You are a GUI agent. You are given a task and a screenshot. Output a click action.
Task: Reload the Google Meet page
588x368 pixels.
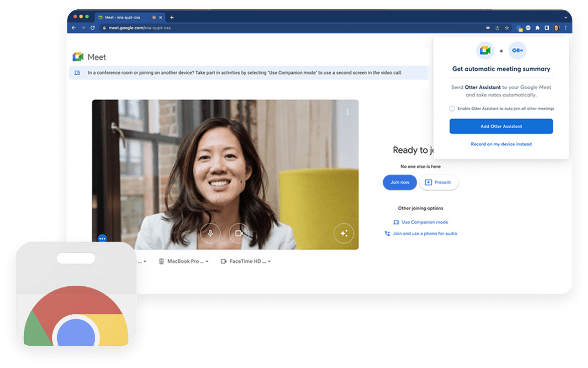[x=93, y=27]
